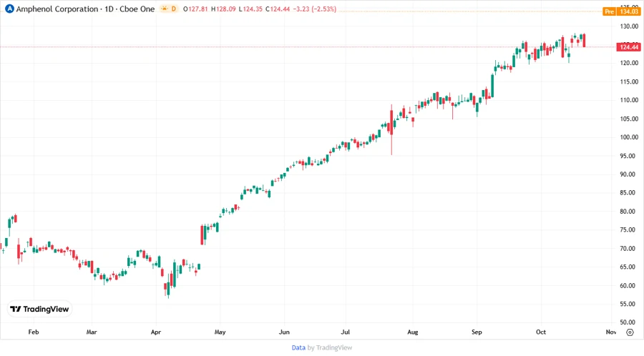Click the 'Feb' label on time axis
This screenshot has width=644, height=356.
point(34,332)
